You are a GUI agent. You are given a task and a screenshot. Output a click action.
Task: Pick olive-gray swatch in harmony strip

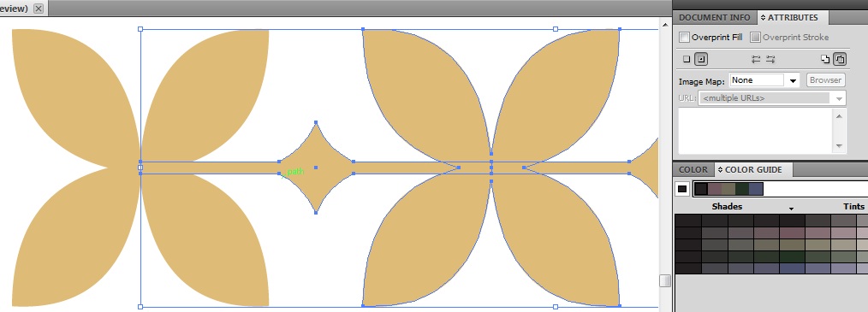point(728,189)
